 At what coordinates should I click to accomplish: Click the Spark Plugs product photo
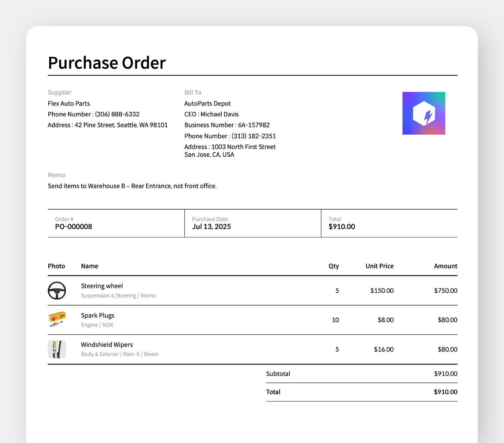(57, 320)
